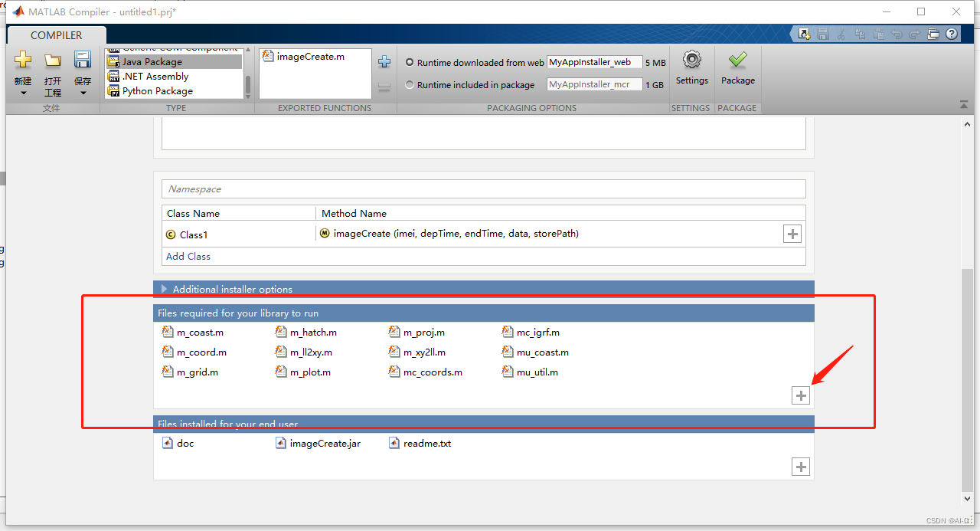Add method to Class1 plus button
The image size is (980, 531).
(x=792, y=234)
